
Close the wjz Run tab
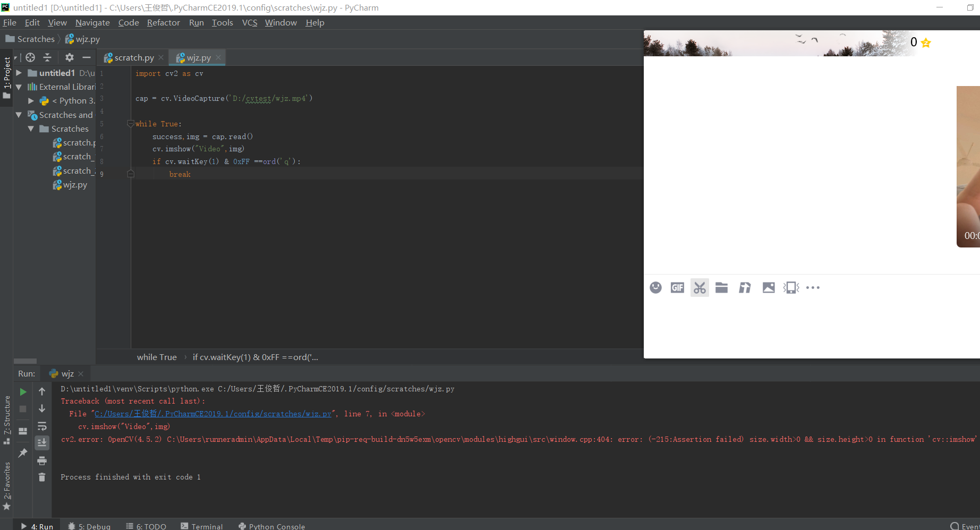coord(81,374)
